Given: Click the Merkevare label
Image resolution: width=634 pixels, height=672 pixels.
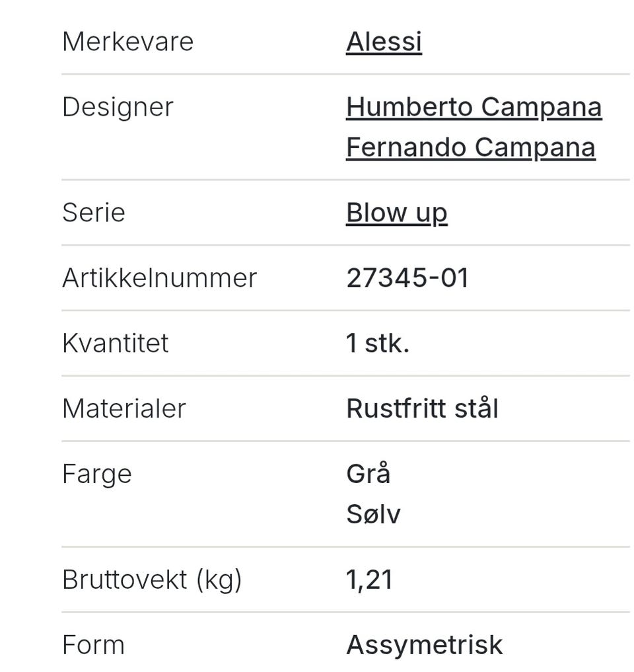Looking at the screenshot, I should [127, 42].
